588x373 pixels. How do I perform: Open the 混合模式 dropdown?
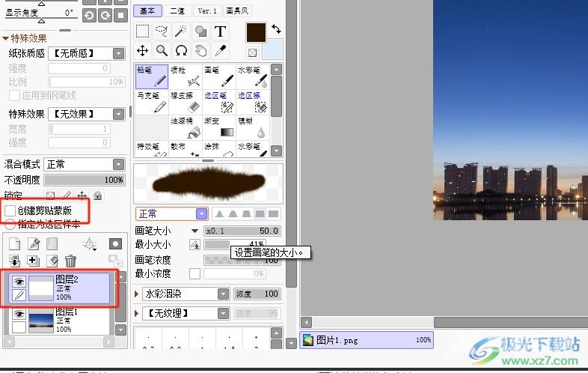point(118,165)
